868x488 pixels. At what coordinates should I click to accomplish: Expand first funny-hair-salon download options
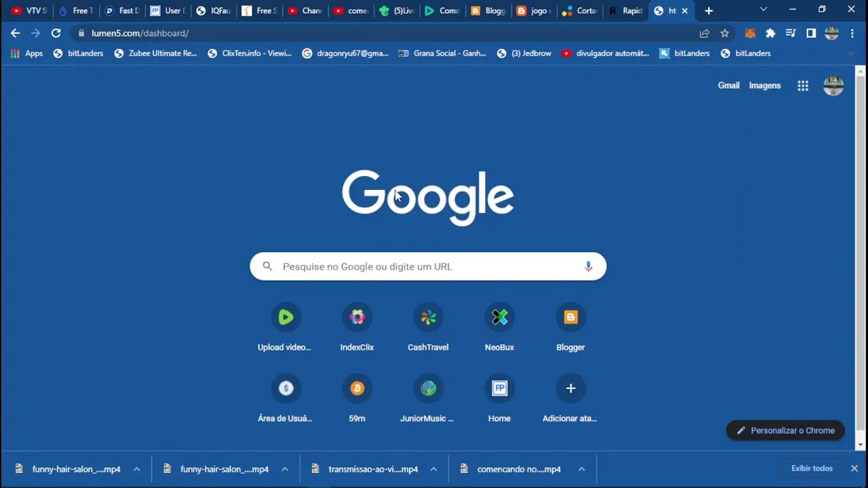[x=136, y=469]
